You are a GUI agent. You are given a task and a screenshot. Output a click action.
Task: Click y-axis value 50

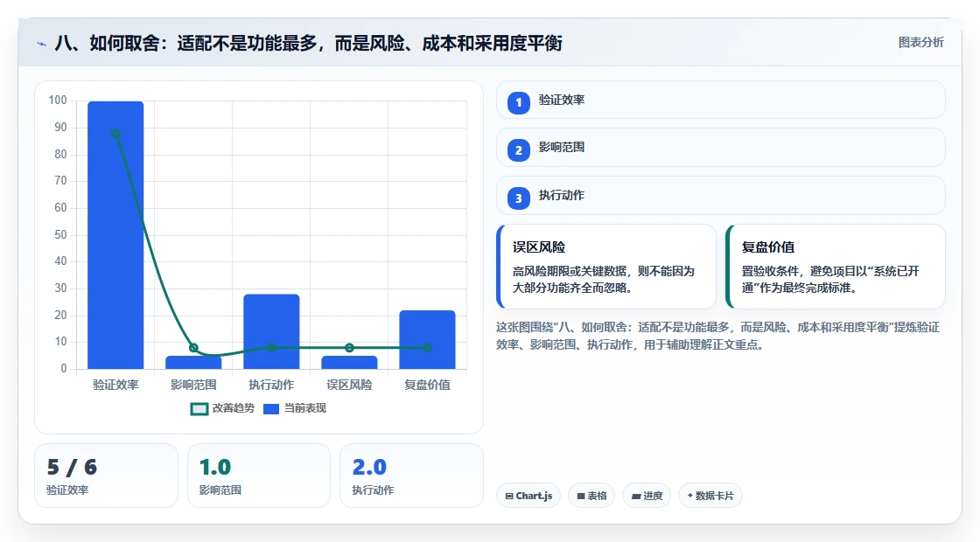[60, 235]
